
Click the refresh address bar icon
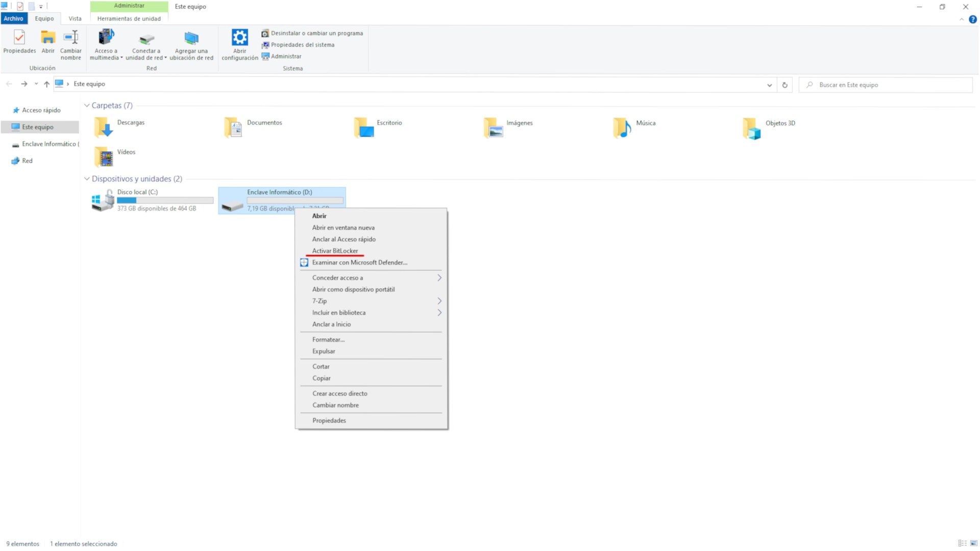click(x=785, y=85)
